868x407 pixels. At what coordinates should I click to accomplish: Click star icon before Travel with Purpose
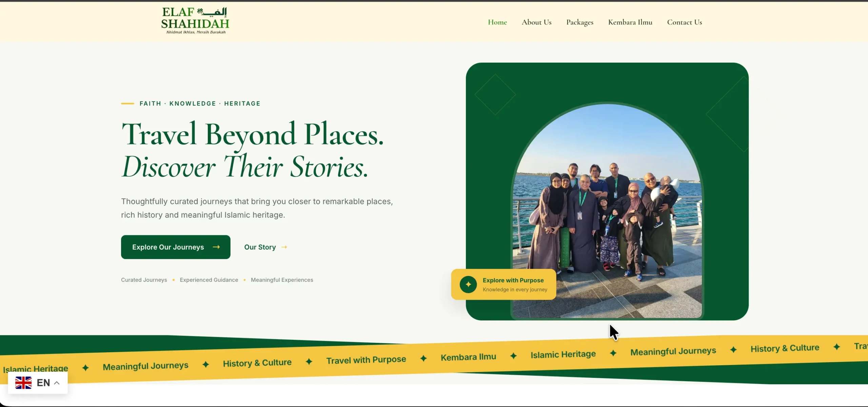tap(309, 361)
